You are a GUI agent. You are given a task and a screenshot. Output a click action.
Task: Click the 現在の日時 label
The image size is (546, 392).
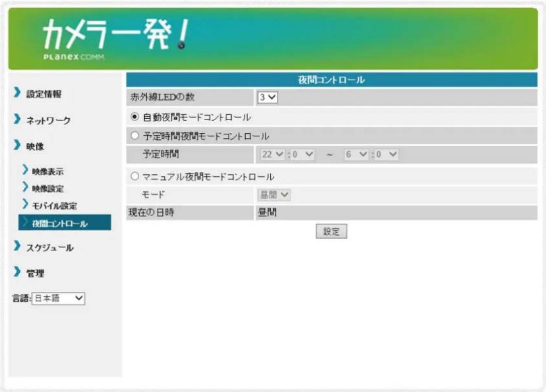point(152,212)
